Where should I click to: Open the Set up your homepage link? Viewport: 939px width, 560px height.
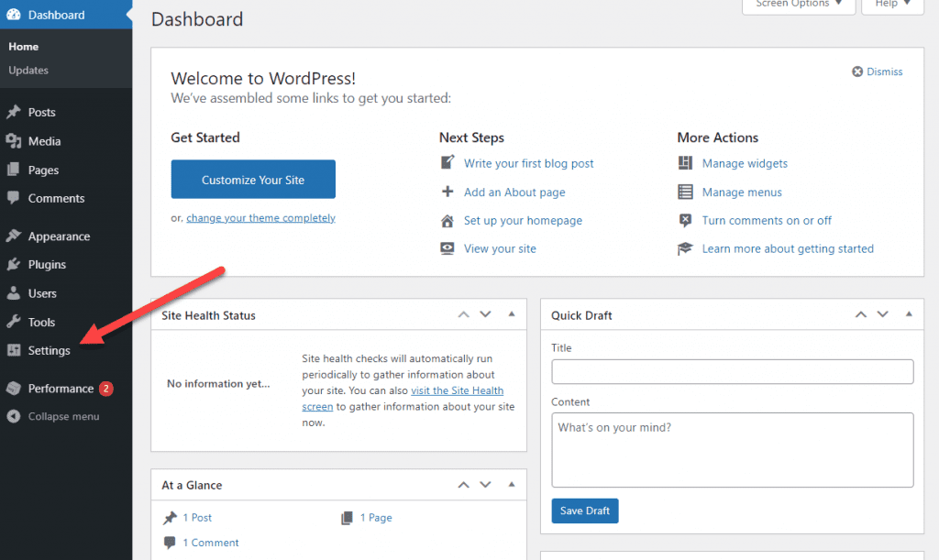pos(523,221)
